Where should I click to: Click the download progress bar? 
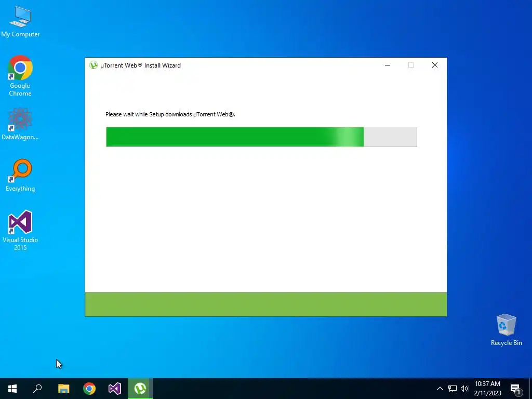[x=262, y=137]
